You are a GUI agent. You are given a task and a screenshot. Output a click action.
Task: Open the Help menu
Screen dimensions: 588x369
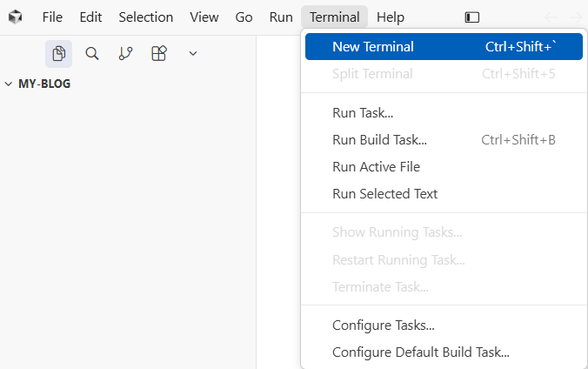(390, 17)
